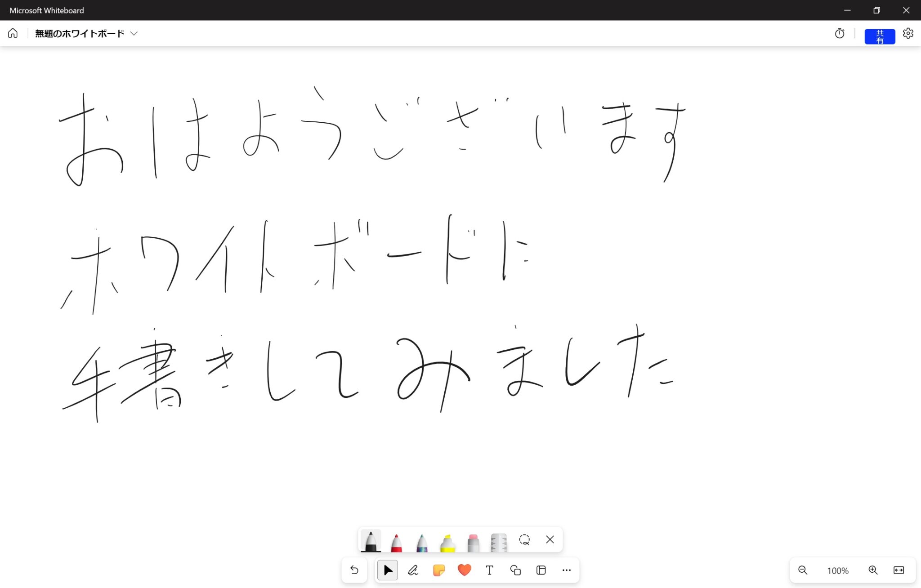The width and height of the screenshot is (921, 588).
Task: Activate the lasso select tool
Action: coord(524,539)
